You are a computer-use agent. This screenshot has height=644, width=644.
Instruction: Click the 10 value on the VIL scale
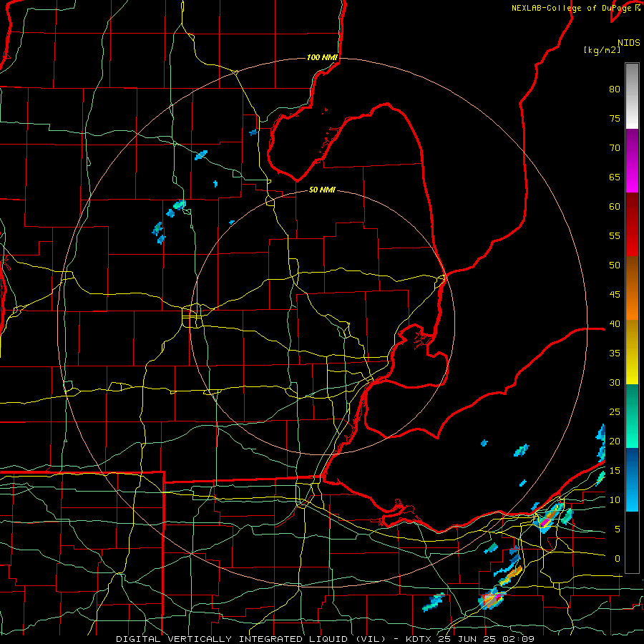615,500
